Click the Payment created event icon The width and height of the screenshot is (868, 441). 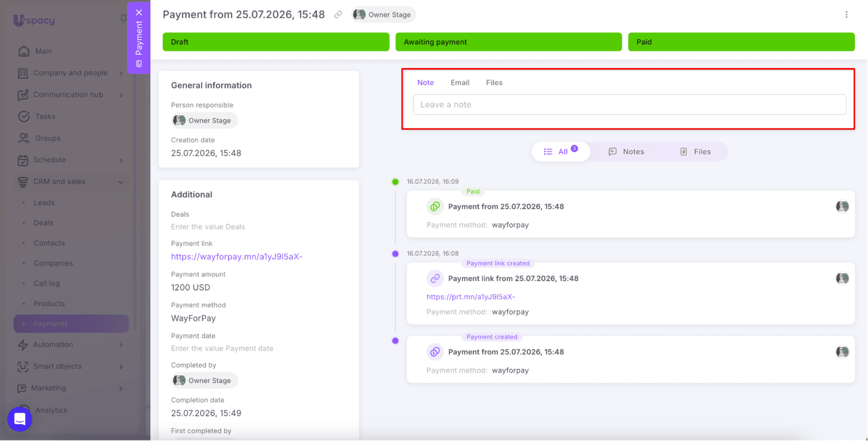pyautogui.click(x=435, y=352)
